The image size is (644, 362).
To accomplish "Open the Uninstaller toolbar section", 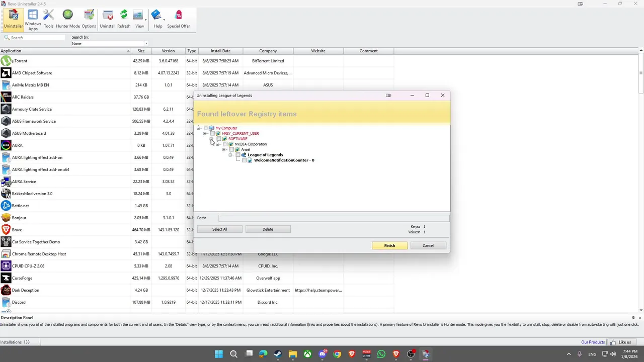I will pos(14,19).
